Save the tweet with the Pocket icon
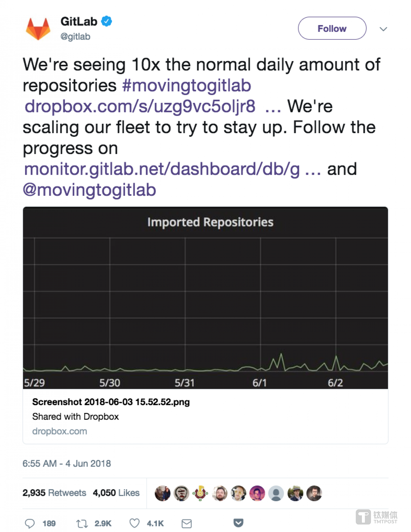 click(238, 523)
